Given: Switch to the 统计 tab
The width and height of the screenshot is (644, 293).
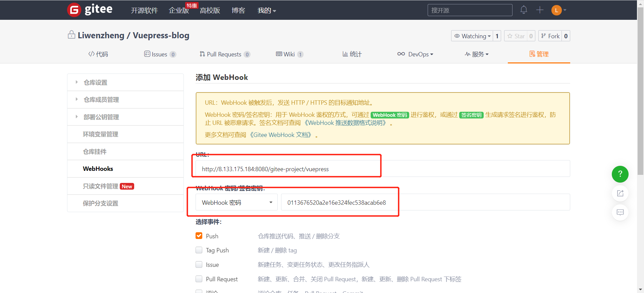Looking at the screenshot, I should coord(352,54).
